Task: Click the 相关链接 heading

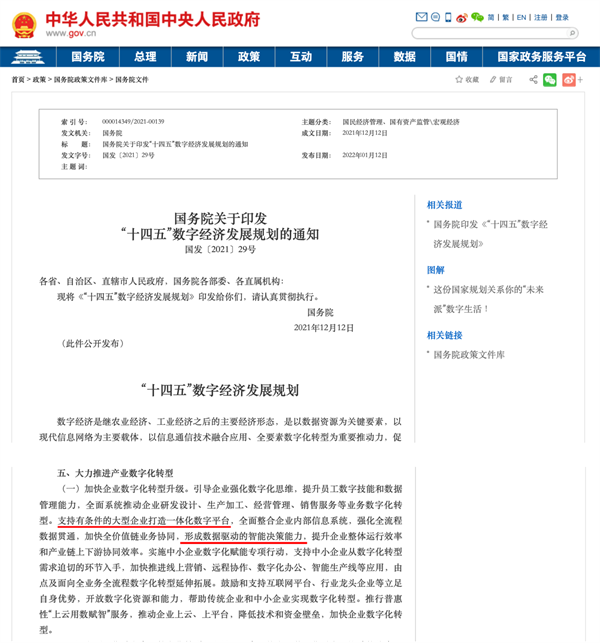Action: pyautogui.click(x=445, y=335)
